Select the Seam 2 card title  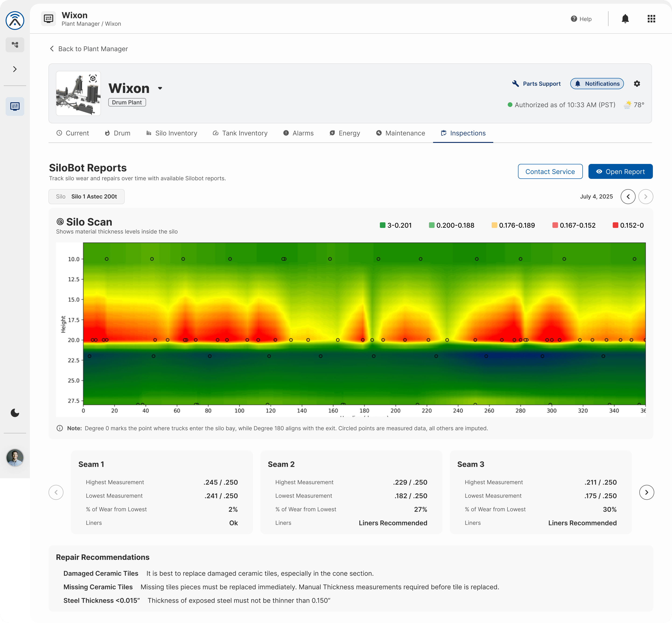click(281, 464)
